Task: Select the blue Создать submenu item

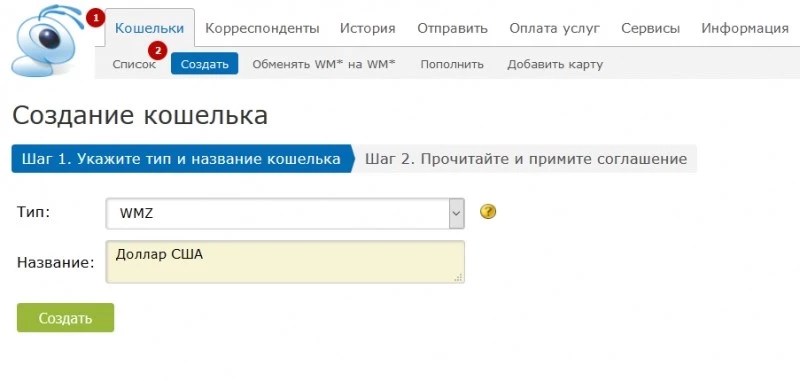Action: pos(205,64)
